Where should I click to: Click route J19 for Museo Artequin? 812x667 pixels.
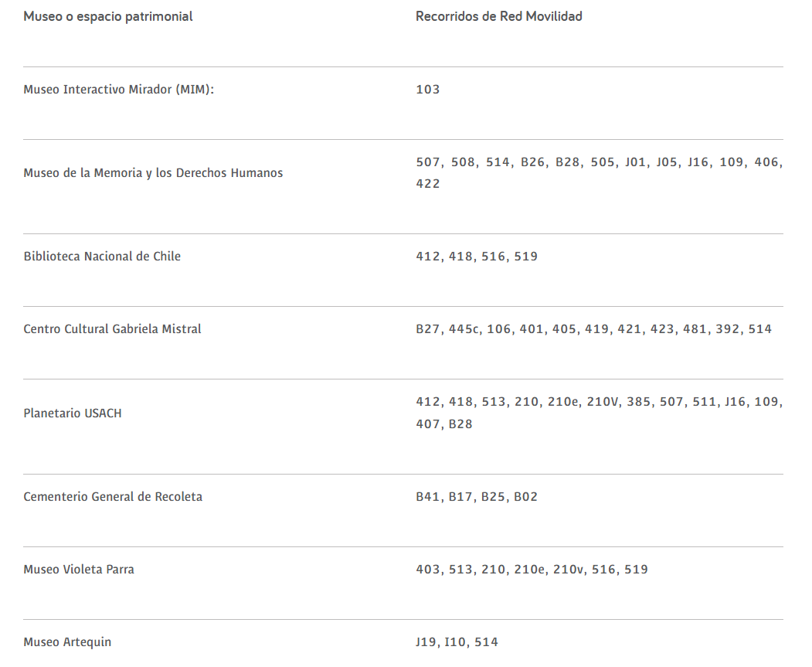(426, 641)
